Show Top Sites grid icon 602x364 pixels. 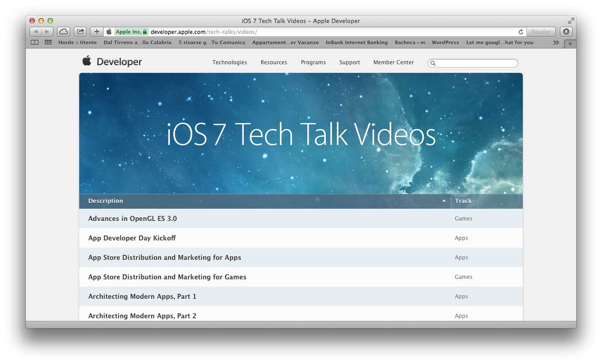[48, 43]
